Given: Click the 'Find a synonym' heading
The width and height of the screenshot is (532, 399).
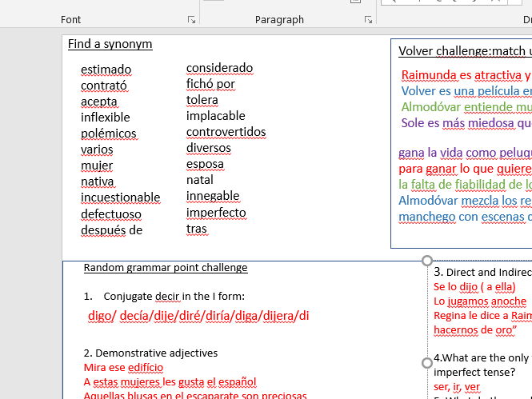Looking at the screenshot, I should tap(110, 44).
